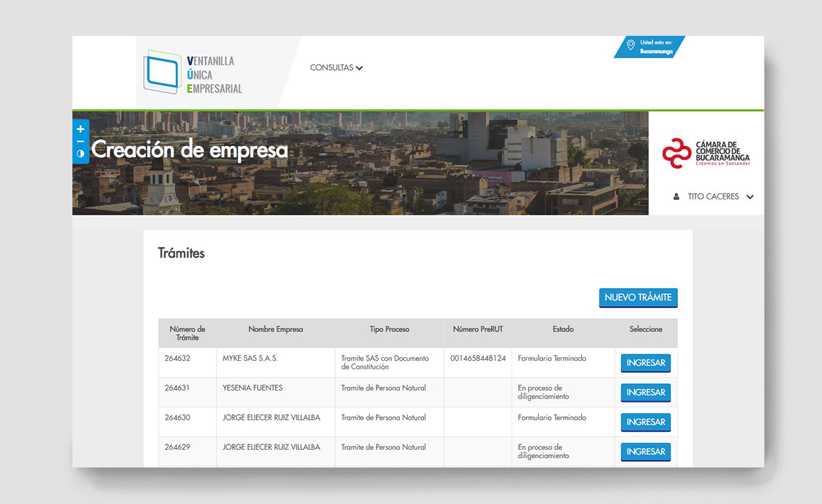
Task: Select trámite number 264632
Action: [x=177, y=359]
